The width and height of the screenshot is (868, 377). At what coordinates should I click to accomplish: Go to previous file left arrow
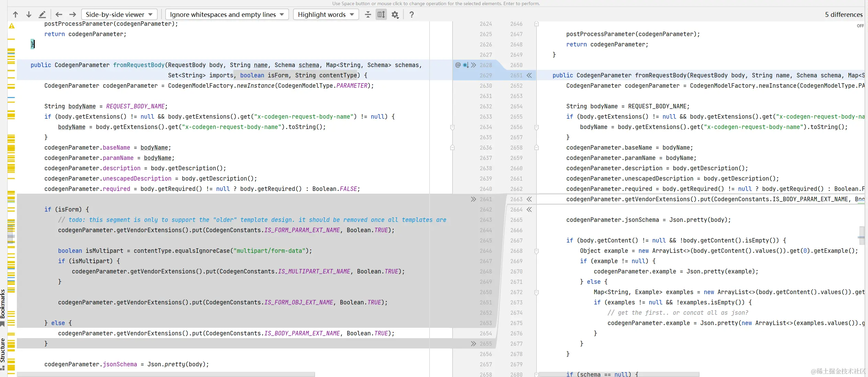coord(59,14)
